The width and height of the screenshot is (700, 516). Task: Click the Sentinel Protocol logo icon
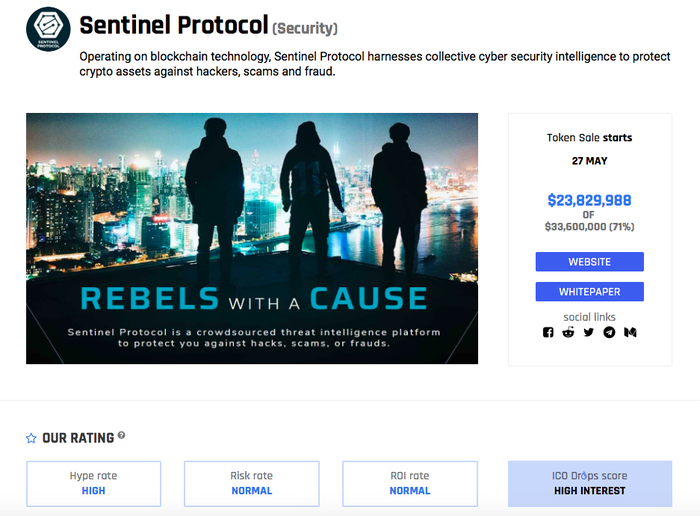47,29
